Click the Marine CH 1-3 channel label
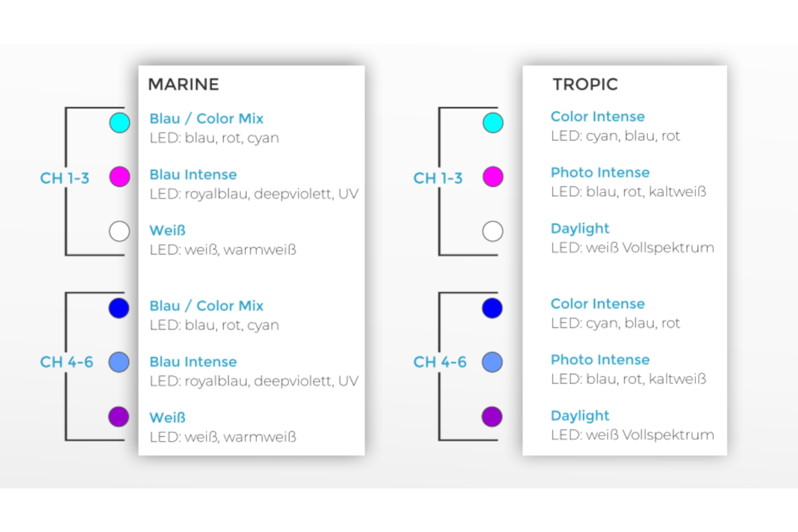The height and width of the screenshot is (532, 798). tap(65, 178)
